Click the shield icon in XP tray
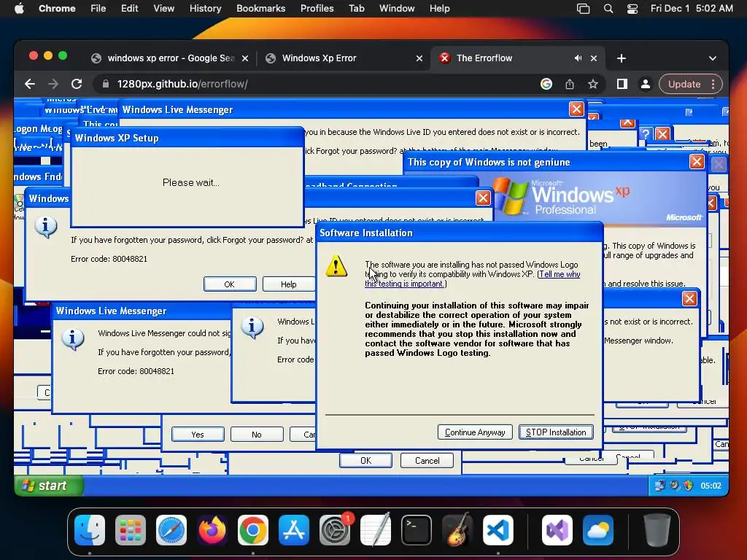The width and height of the screenshot is (747, 560). click(x=688, y=485)
